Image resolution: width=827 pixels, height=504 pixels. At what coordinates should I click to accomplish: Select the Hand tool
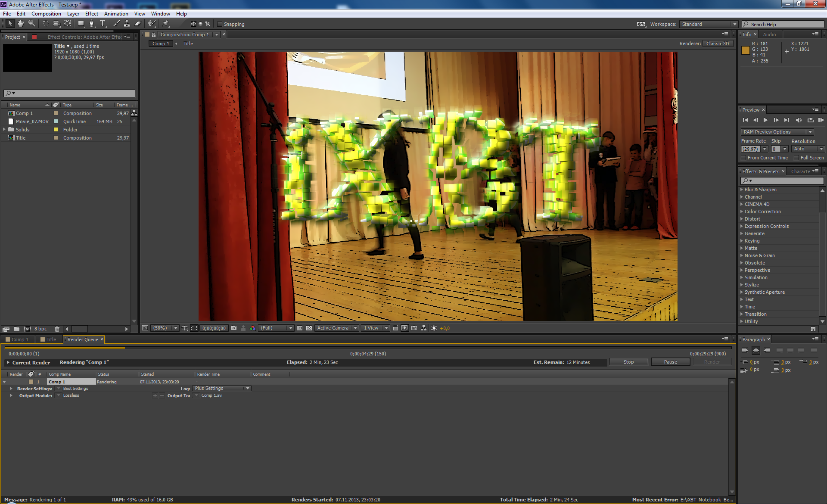[20, 24]
